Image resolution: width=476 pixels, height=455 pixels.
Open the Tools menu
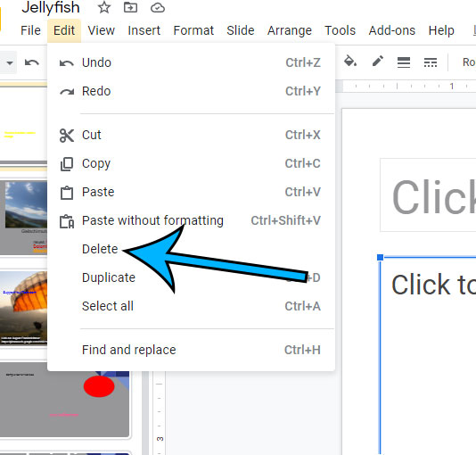340,30
